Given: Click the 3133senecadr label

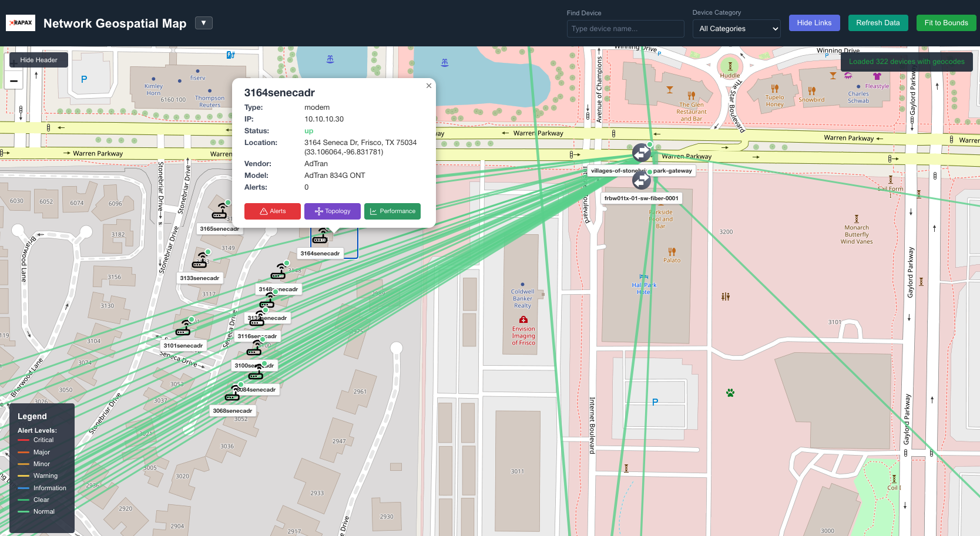Looking at the screenshot, I should click(200, 278).
